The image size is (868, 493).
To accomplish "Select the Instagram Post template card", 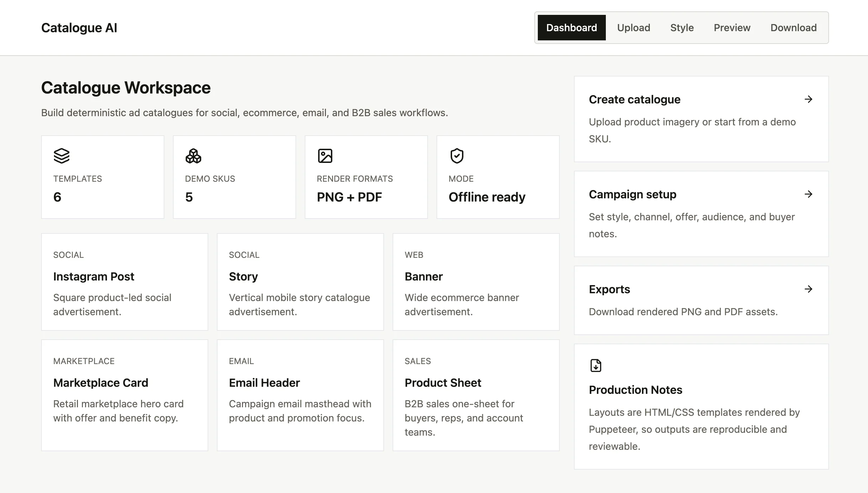I will (x=125, y=282).
